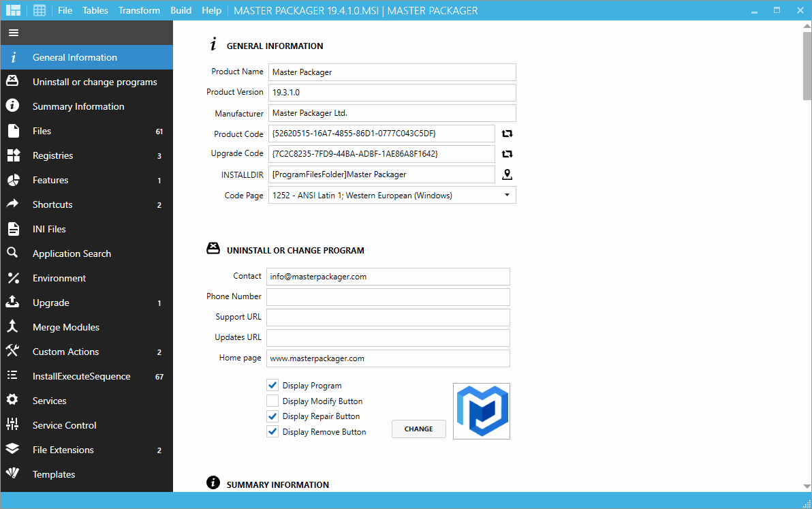
Task: Open the File menu
Action: (65, 10)
